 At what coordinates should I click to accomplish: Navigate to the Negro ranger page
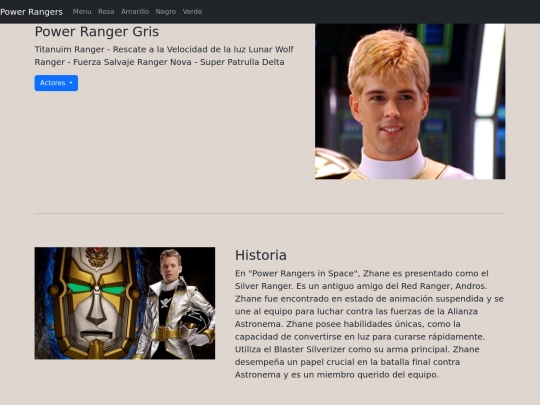(x=166, y=12)
